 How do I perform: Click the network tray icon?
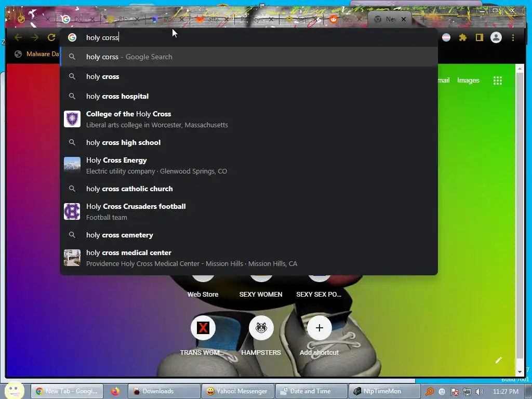pyautogui.click(x=467, y=392)
